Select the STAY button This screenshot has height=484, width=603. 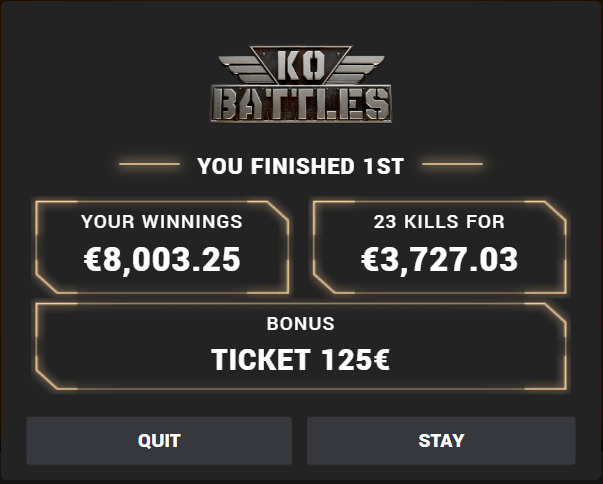click(441, 441)
